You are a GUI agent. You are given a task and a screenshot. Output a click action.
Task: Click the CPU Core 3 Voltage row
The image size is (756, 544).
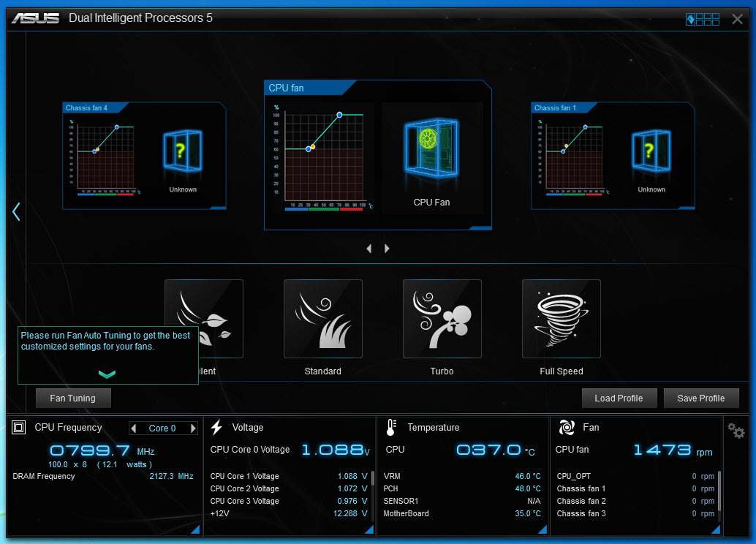point(289,501)
